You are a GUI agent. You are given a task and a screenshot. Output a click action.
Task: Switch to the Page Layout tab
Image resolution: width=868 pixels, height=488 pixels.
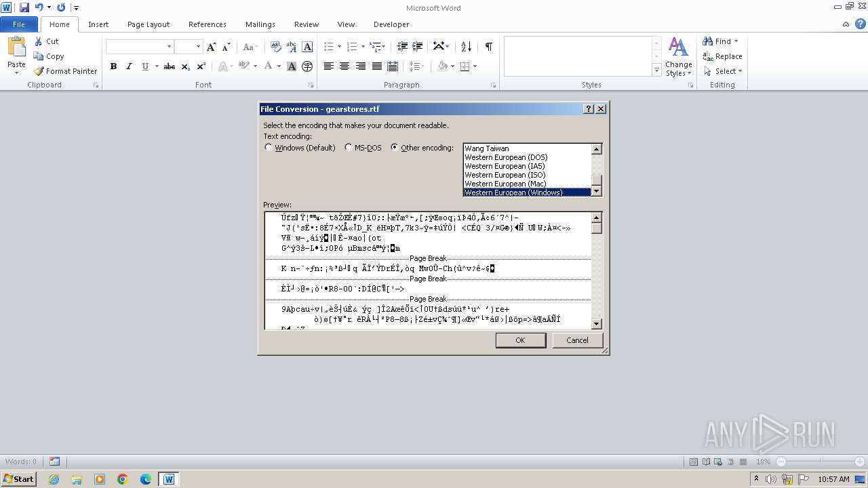click(x=149, y=24)
